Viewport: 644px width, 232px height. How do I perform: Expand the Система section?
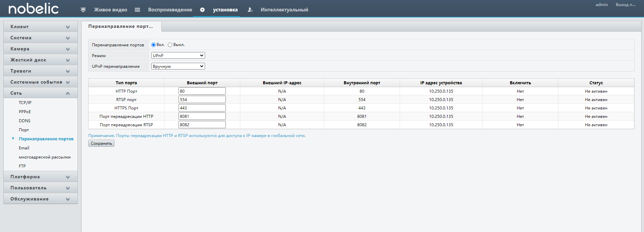coord(41,38)
